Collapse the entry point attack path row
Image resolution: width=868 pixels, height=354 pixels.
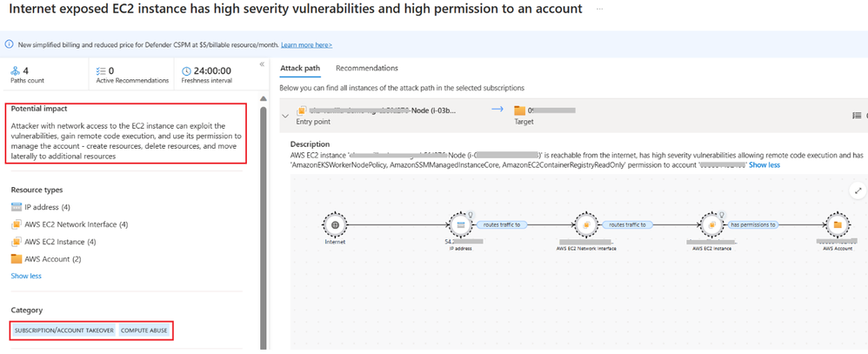(x=285, y=116)
